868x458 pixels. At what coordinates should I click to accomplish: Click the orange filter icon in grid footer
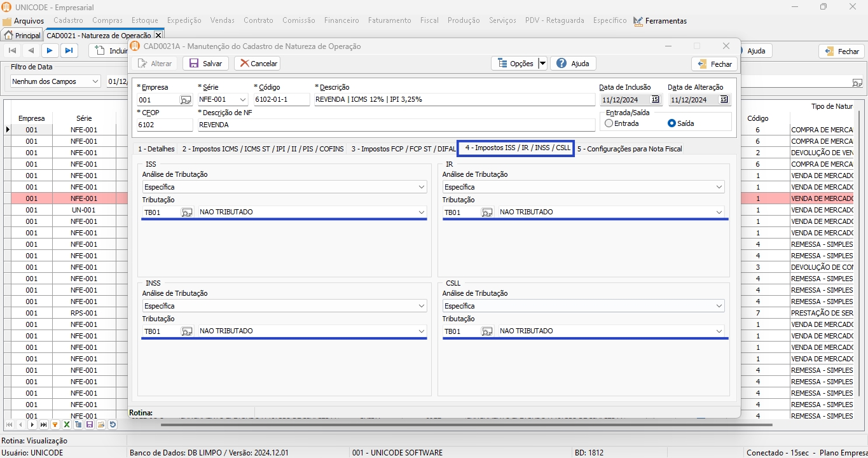tap(55, 424)
